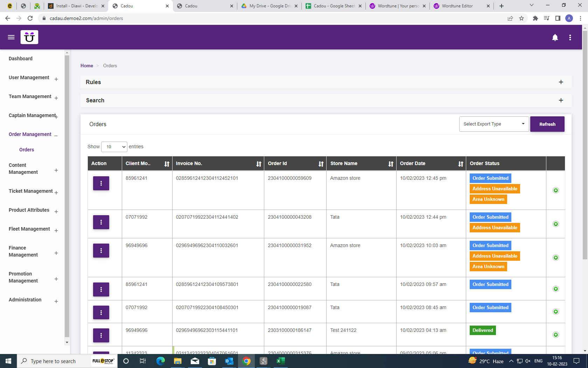Click the browser address bar

pos(273,18)
